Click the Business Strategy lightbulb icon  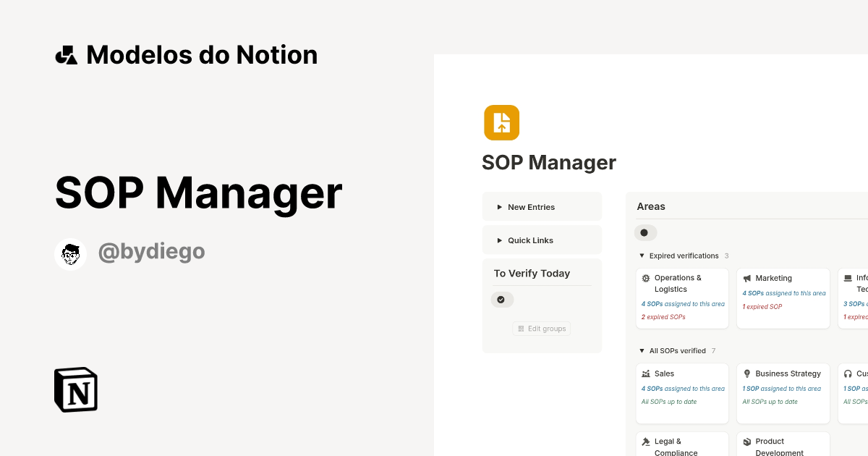point(746,373)
